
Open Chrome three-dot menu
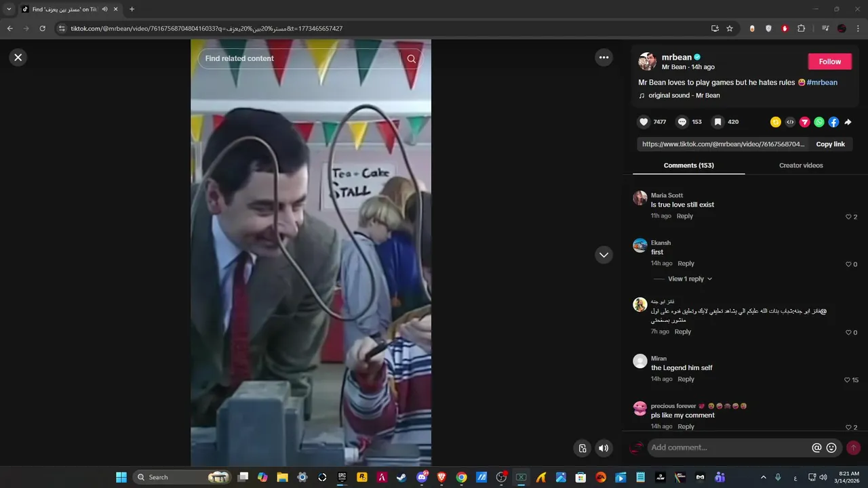(859, 28)
